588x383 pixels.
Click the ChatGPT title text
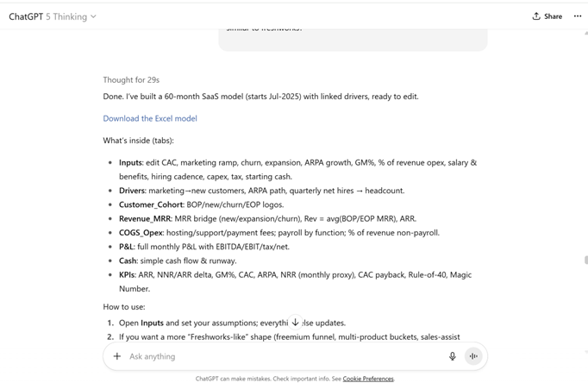pos(25,16)
